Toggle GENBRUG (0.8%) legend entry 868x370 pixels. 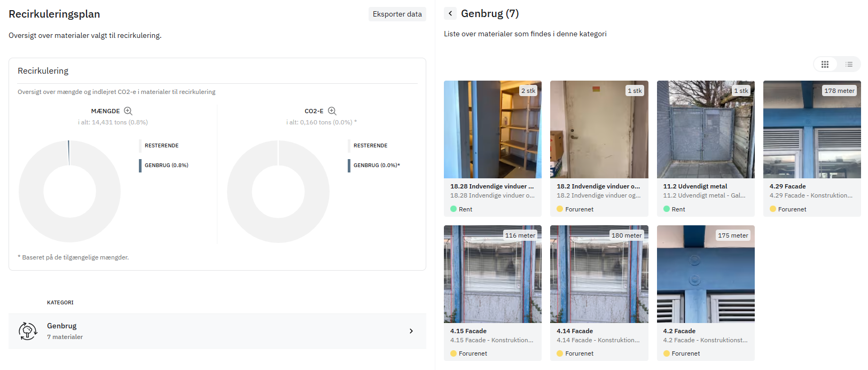click(x=166, y=166)
